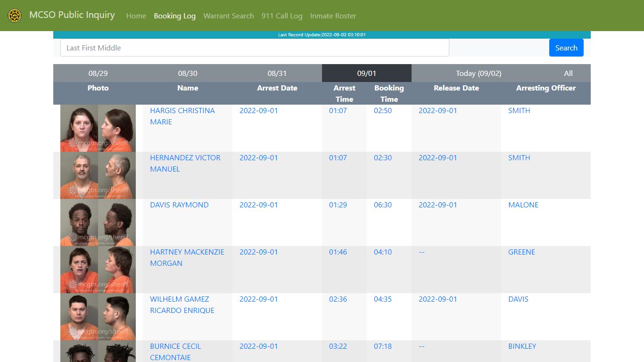Click SMITH in the Hargis row
The height and width of the screenshot is (362, 644).
coord(519,110)
